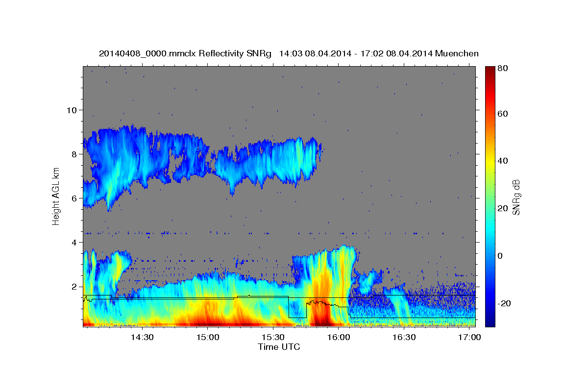Click the height tick label 8
The height and width of the screenshot is (392, 588).
(x=75, y=154)
